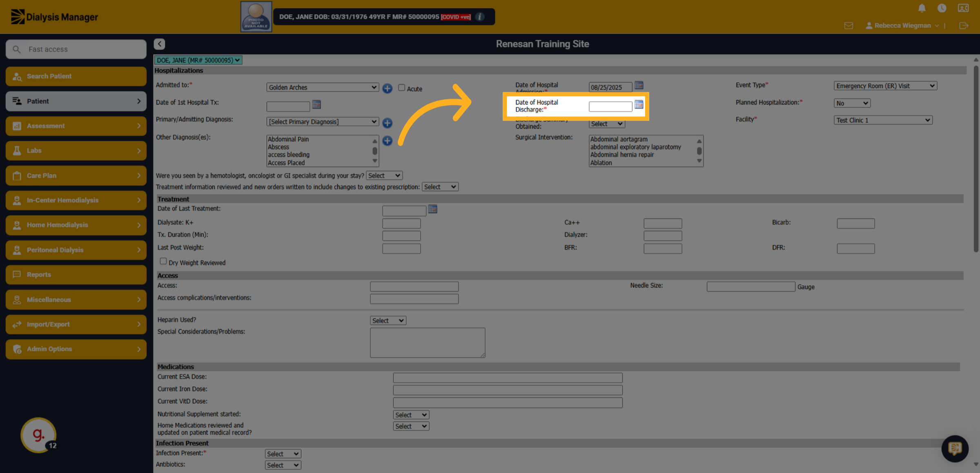Open calendar for Date of Last Treatment
This screenshot has height=473, width=980.
coord(432,209)
